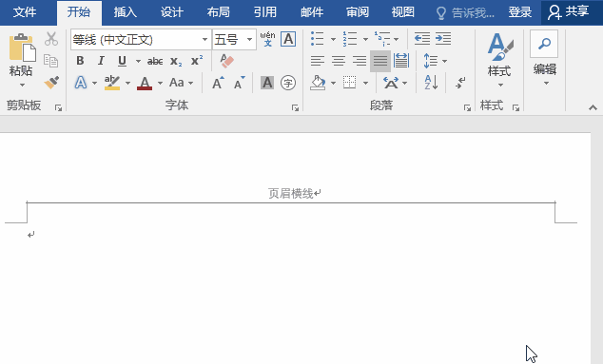Image resolution: width=603 pixels, height=364 pixels.
Task: Switch to the 插入 tab
Action: click(126, 12)
